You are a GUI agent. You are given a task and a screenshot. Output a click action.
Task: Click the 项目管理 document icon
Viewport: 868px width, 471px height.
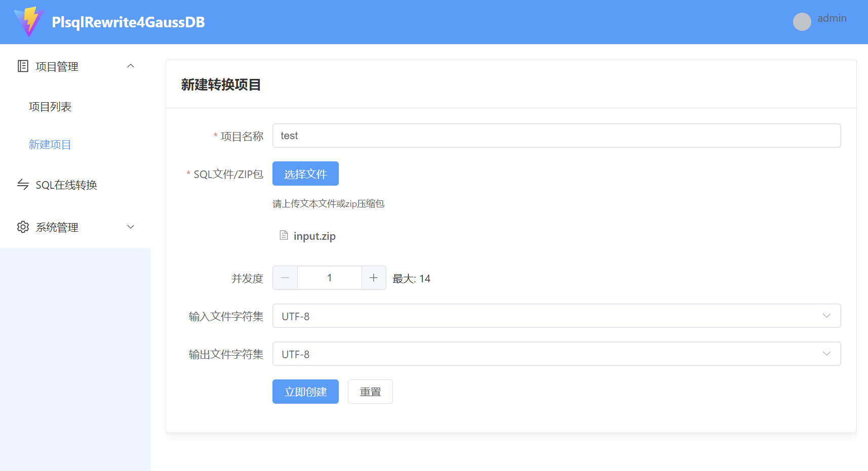click(23, 66)
